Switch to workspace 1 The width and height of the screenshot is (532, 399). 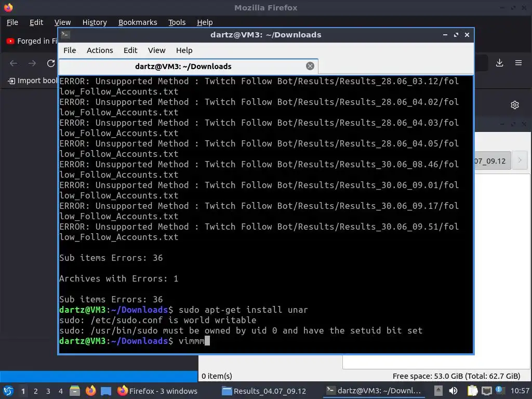click(x=23, y=391)
